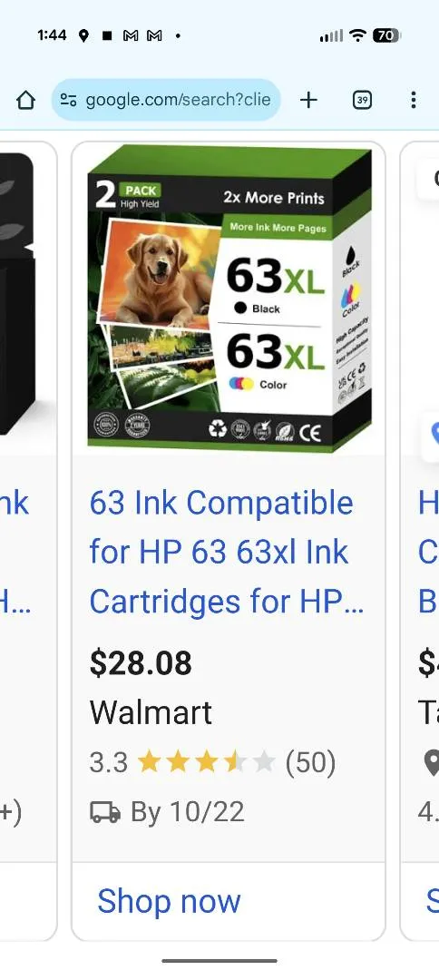Open 63 Ink Compatible for HP title link
Viewport: 439px width, 980px height.
(226, 553)
